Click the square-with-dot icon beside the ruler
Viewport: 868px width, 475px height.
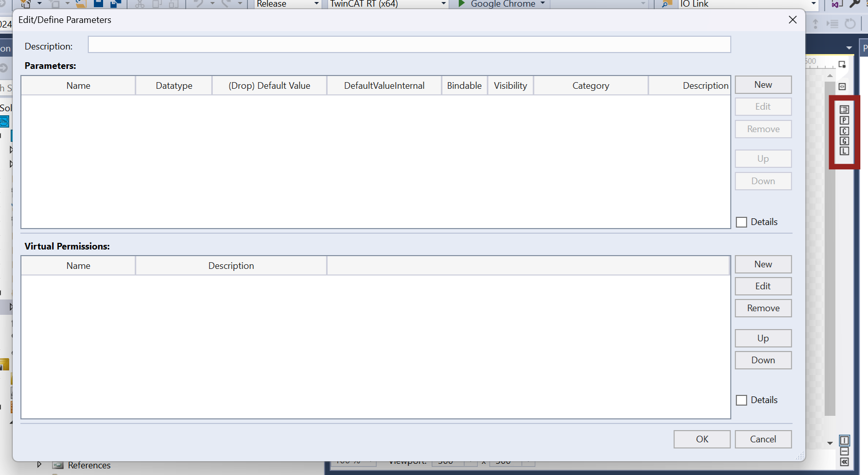tap(842, 64)
